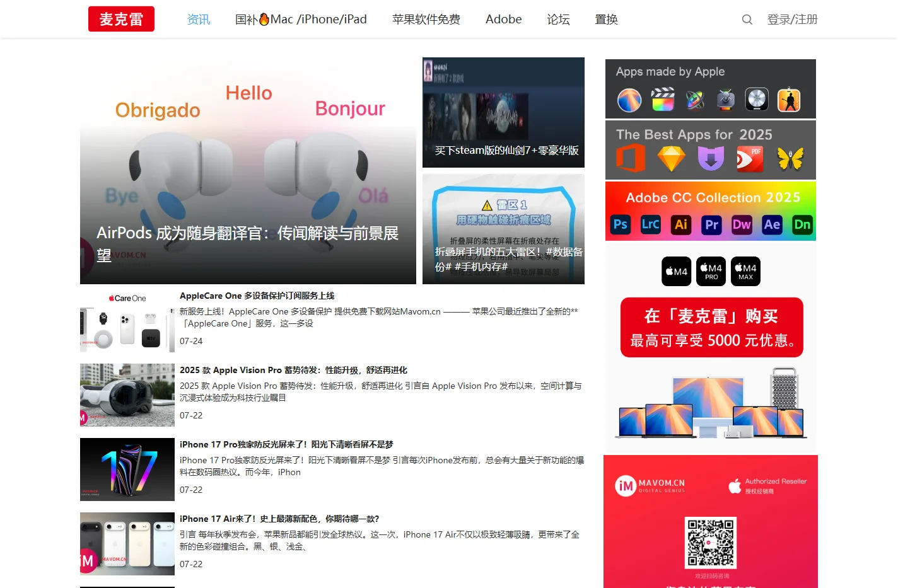Open the 置换 navigation item
This screenshot has width=898, height=588.
coord(607,20)
